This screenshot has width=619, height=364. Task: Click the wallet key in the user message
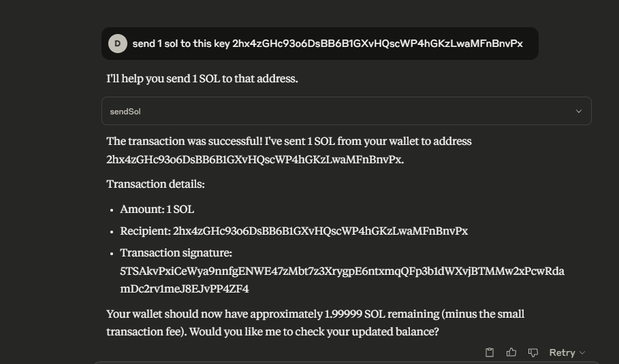click(377, 44)
